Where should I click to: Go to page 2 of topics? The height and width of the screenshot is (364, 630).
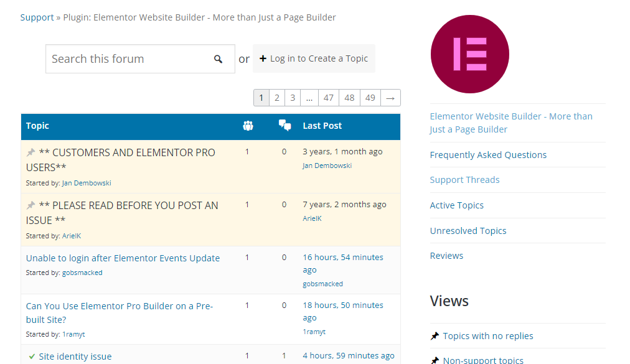pos(277,98)
